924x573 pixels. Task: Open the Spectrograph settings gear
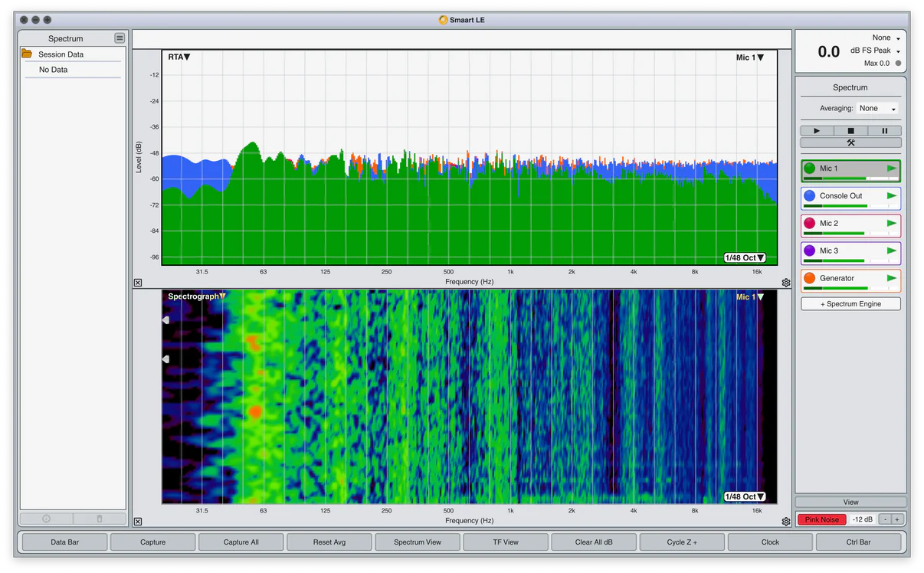click(x=786, y=522)
